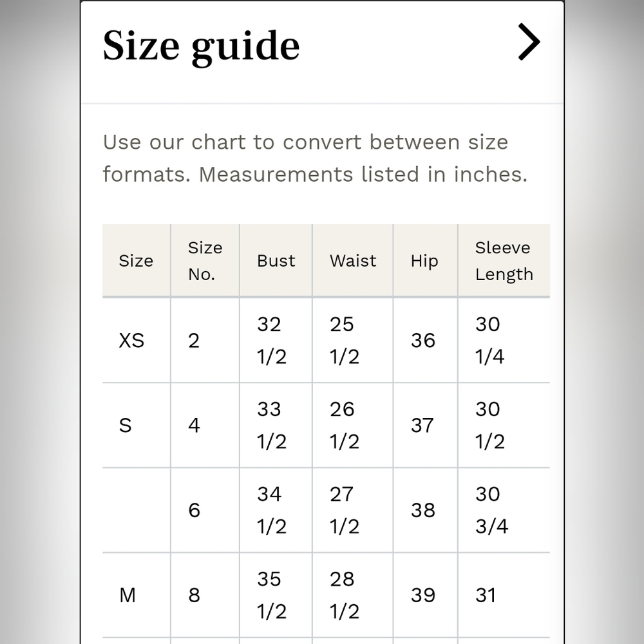The height and width of the screenshot is (644, 644).
Task: Click the Bust column header
Action: (276, 260)
